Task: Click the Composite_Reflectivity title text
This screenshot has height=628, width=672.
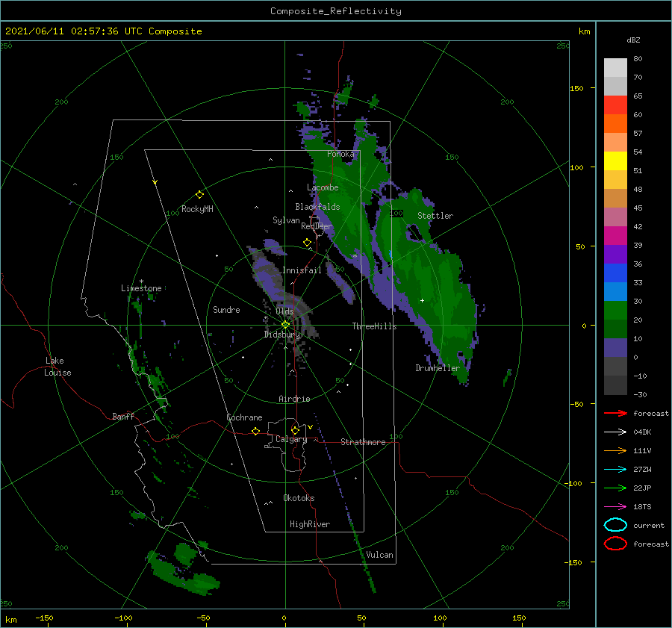Action: [x=336, y=11]
